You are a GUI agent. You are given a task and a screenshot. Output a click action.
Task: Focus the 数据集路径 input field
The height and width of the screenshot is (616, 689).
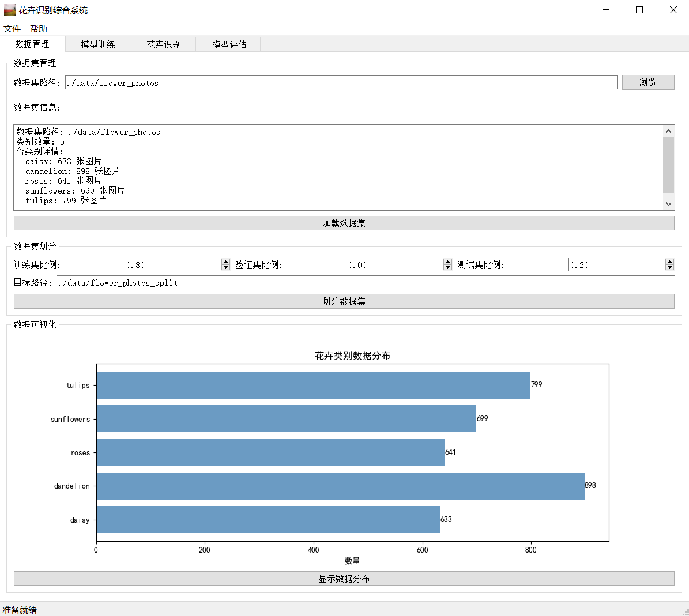[341, 82]
